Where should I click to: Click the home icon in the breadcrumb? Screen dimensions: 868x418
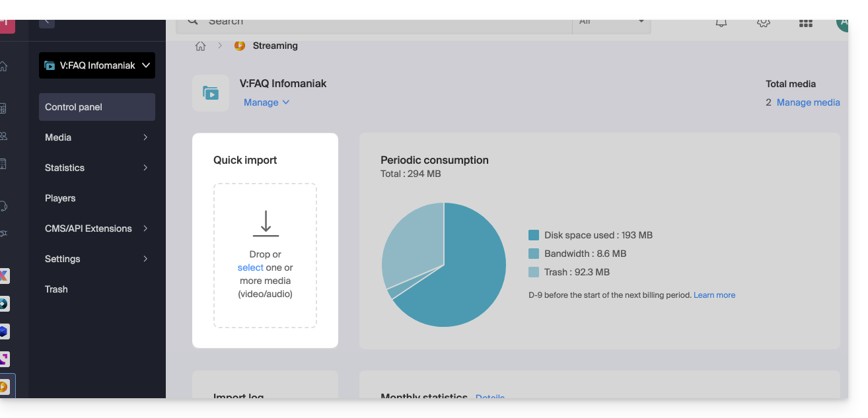point(200,46)
